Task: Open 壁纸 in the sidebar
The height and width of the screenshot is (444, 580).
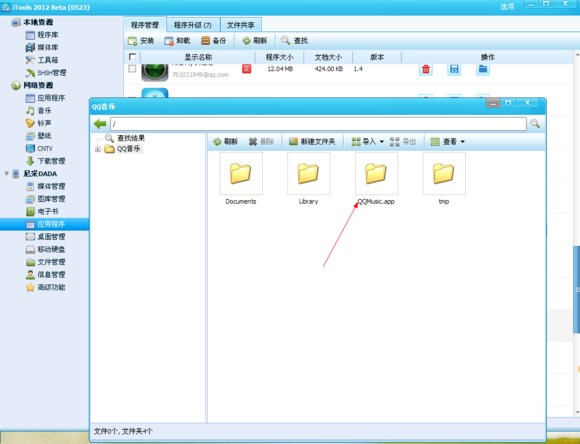Action: (38, 136)
